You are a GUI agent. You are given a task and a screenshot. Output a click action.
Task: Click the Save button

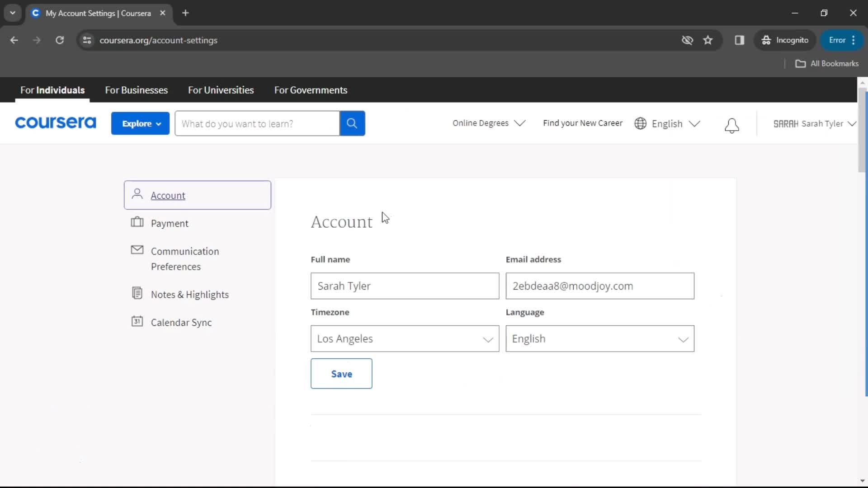tap(342, 374)
